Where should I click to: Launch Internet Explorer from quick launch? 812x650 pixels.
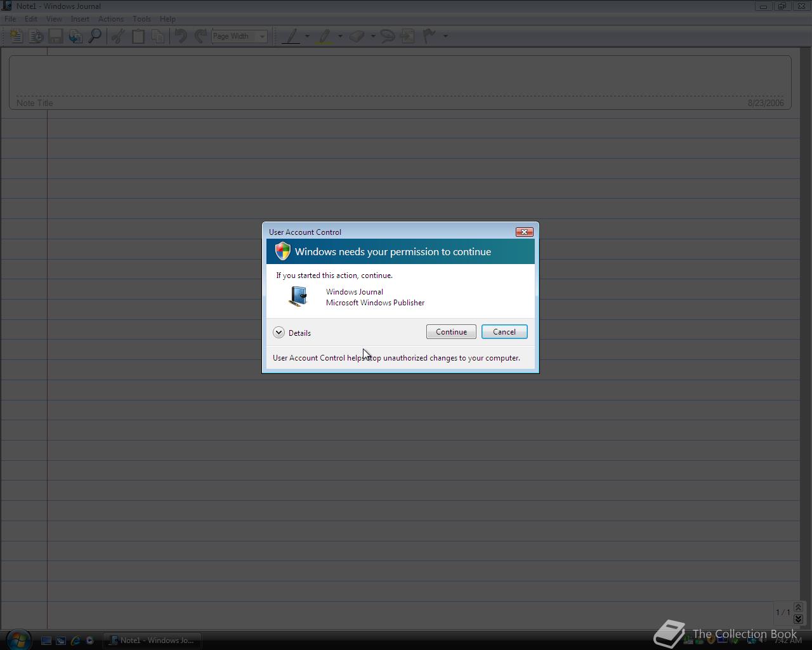[75, 640]
